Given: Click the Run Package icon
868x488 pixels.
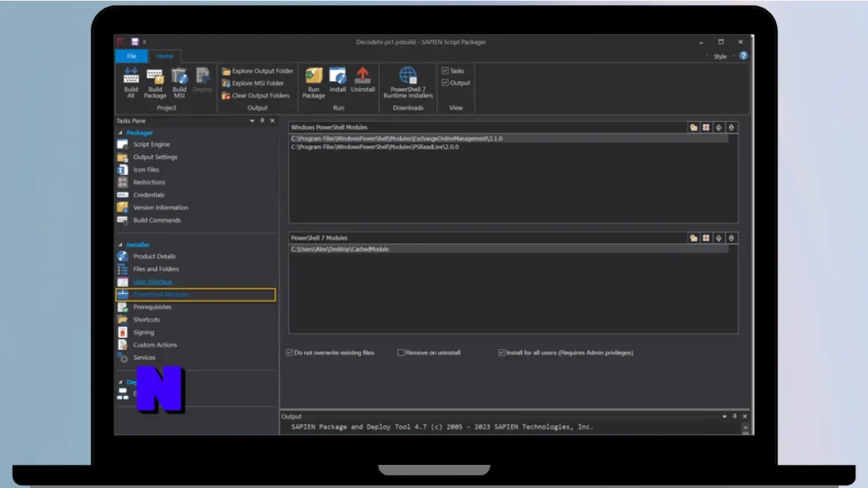Looking at the screenshot, I should pyautogui.click(x=314, y=82).
